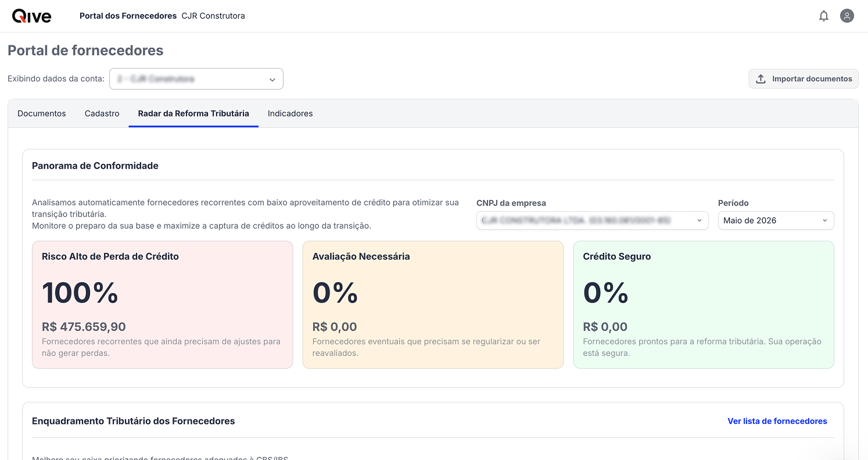
Task: Click the CNPJ da empresa label
Action: [511, 203]
